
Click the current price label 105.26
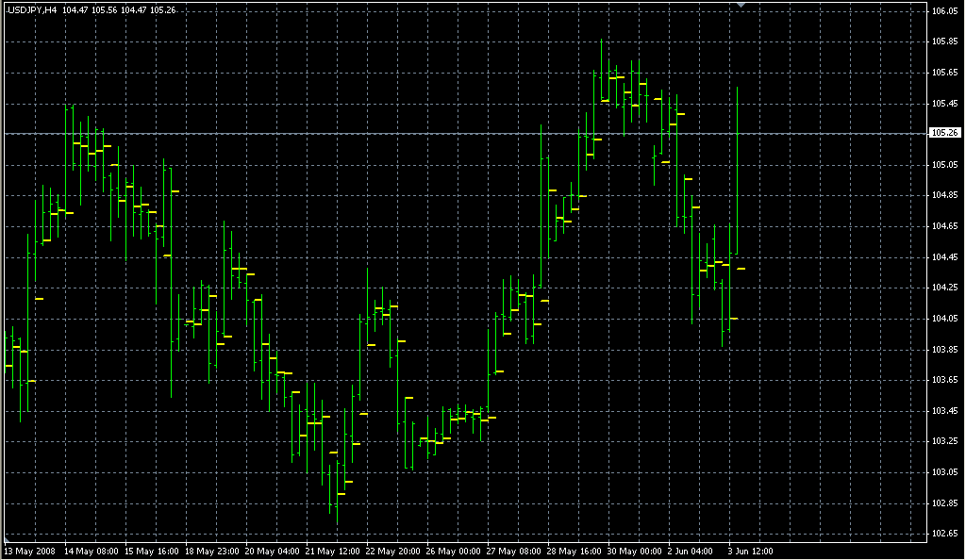point(944,133)
